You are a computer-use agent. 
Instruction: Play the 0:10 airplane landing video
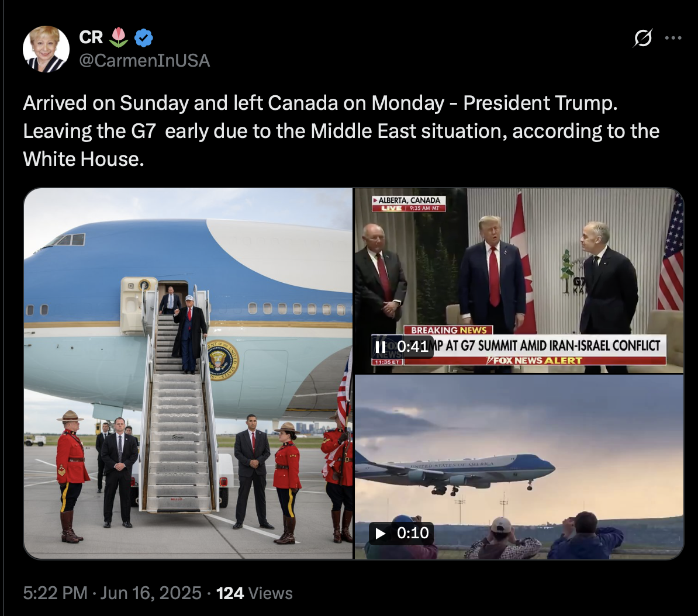point(381,533)
